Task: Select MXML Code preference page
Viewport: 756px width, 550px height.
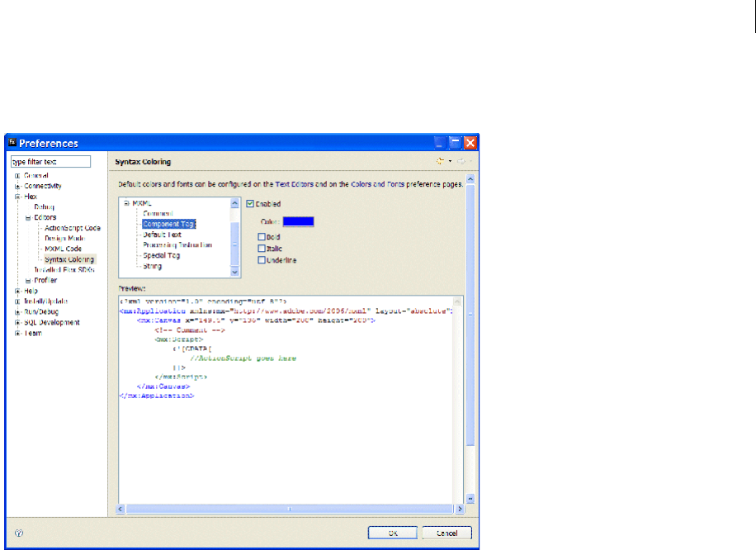Action: [63, 249]
